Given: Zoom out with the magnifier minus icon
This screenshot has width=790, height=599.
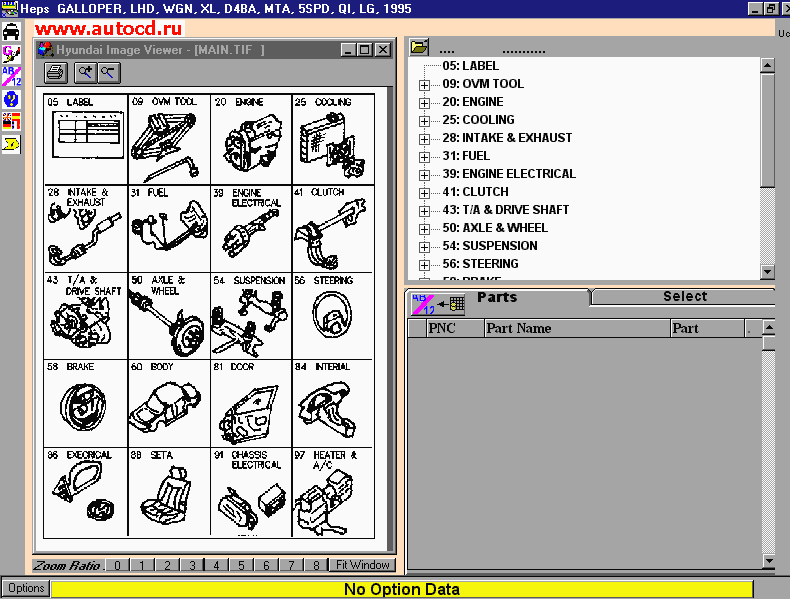Looking at the screenshot, I should 108,73.
